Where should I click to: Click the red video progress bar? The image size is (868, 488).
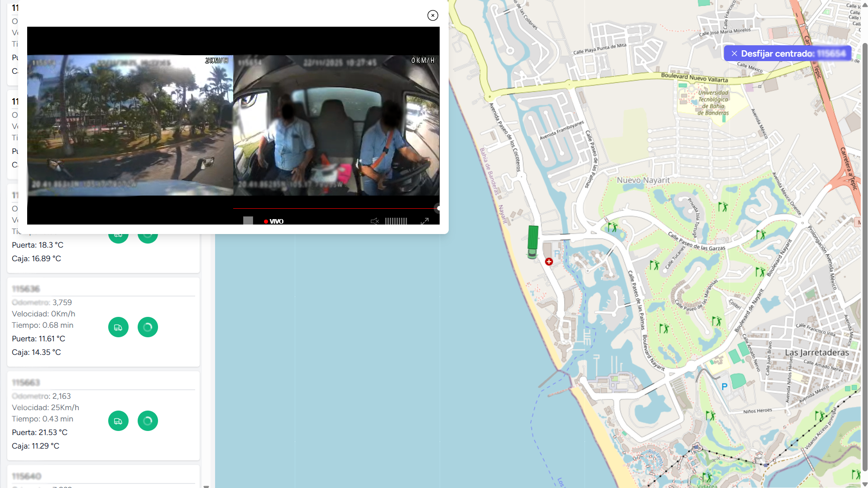[x=335, y=208]
